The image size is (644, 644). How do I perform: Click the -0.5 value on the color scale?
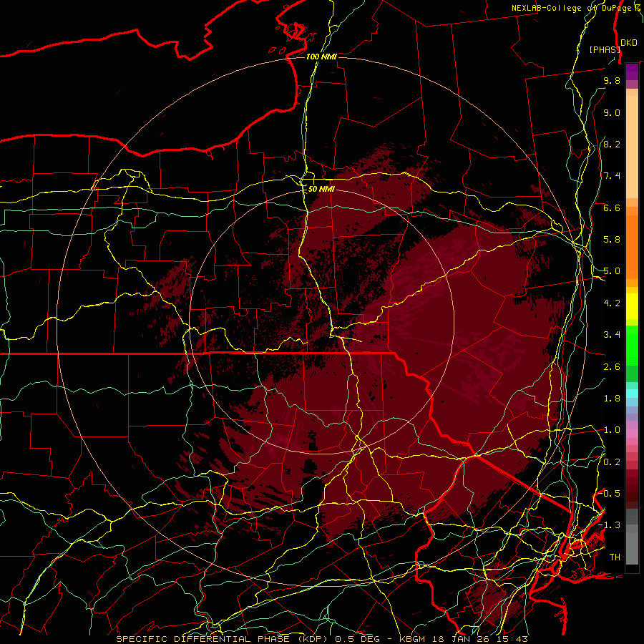coord(610,494)
